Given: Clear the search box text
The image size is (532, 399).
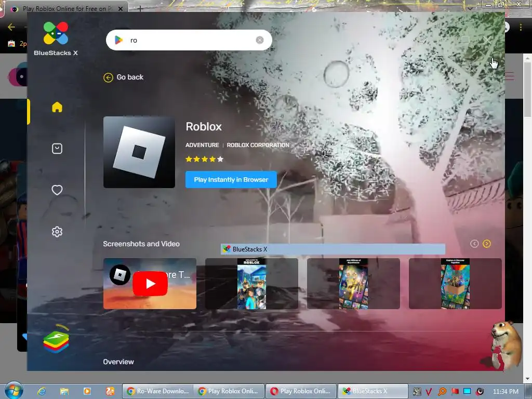Looking at the screenshot, I should (x=260, y=40).
